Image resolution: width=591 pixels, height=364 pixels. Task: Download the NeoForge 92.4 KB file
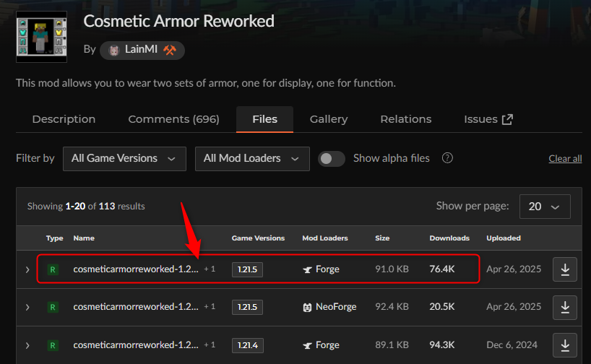pos(564,308)
